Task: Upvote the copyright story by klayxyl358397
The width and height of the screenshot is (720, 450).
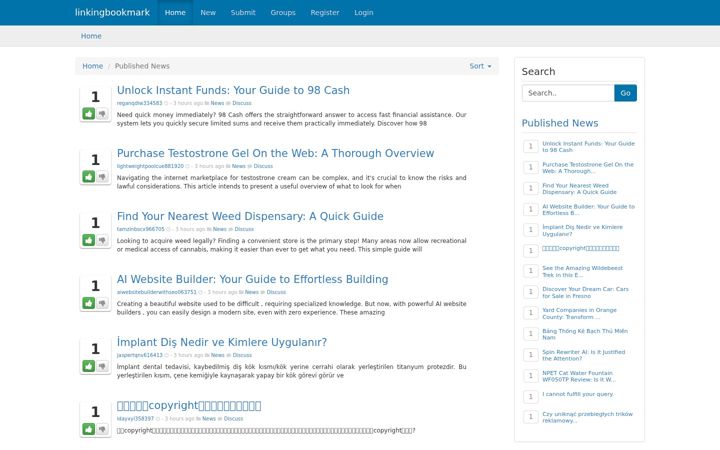Action: (x=89, y=429)
